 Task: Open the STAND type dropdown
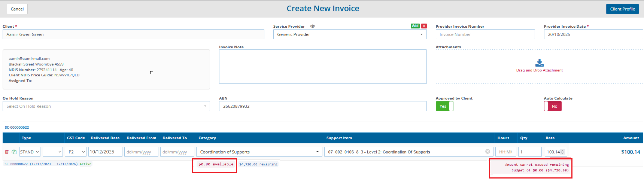coord(30,152)
